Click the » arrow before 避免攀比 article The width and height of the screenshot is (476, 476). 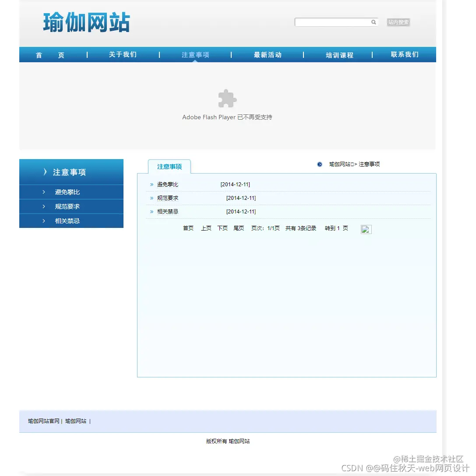tap(151, 184)
